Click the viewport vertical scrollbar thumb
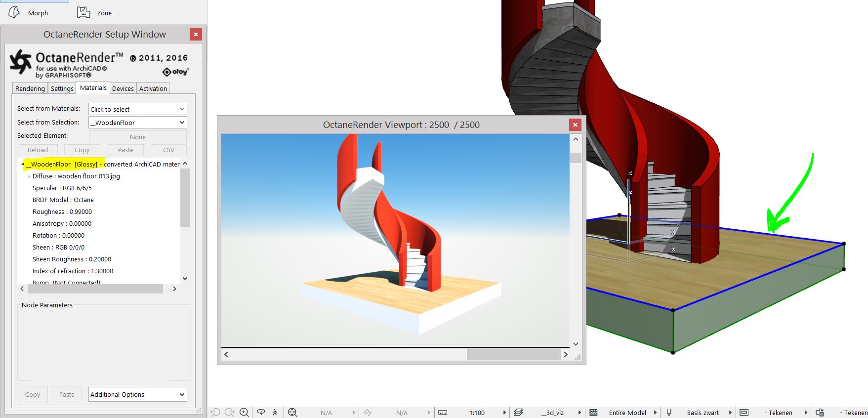This screenshot has width=868, height=418. [576, 158]
